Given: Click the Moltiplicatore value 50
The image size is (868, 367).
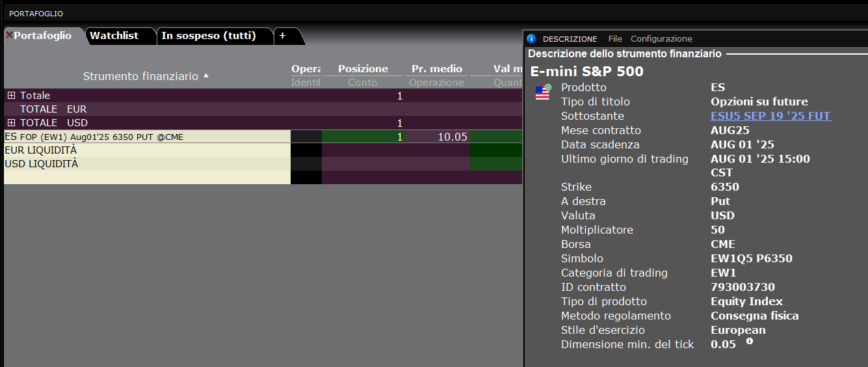Looking at the screenshot, I should (718, 230).
